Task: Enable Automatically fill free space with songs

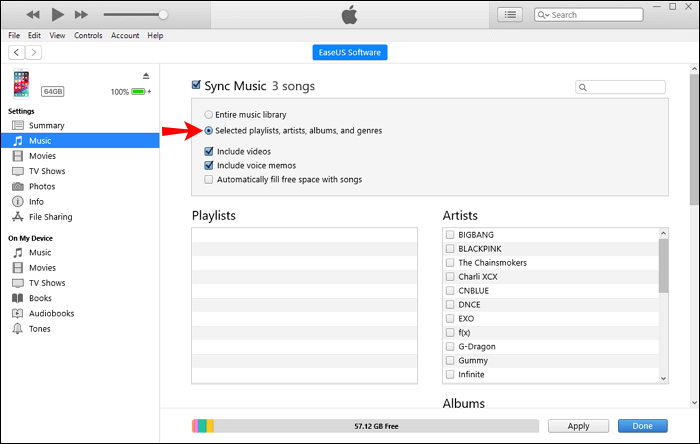Action: coord(208,180)
